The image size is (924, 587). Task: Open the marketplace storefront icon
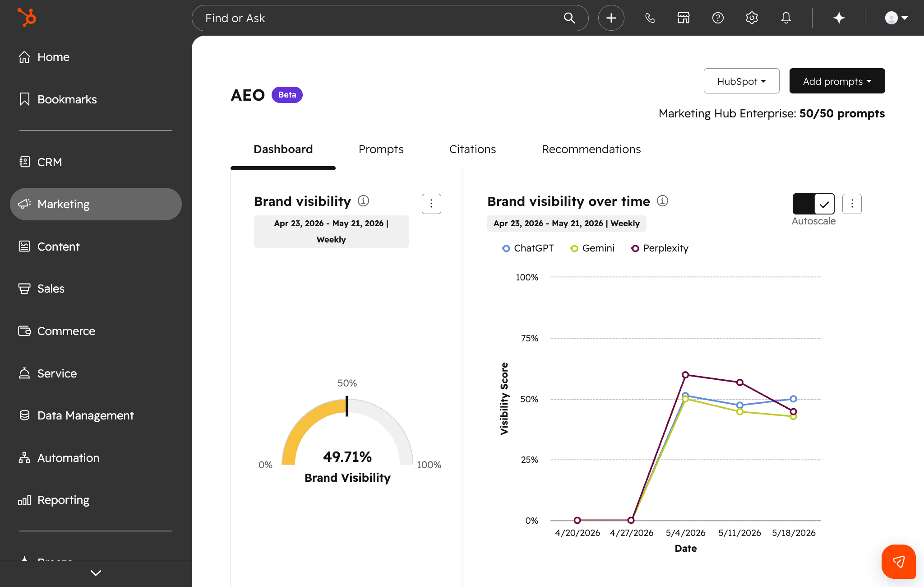click(x=684, y=18)
